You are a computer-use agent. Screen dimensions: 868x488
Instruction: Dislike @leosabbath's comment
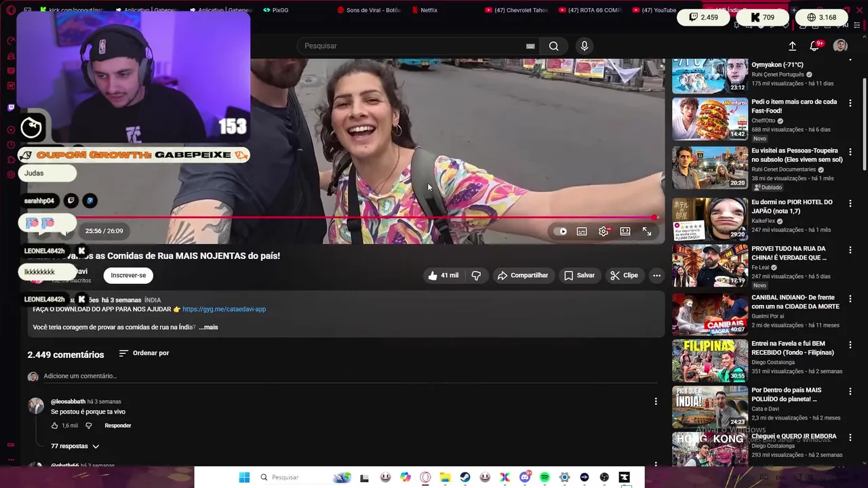tap(88, 426)
